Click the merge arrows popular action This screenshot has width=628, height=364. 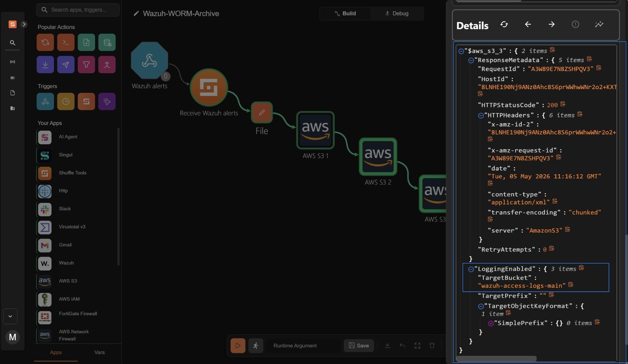pos(107,64)
